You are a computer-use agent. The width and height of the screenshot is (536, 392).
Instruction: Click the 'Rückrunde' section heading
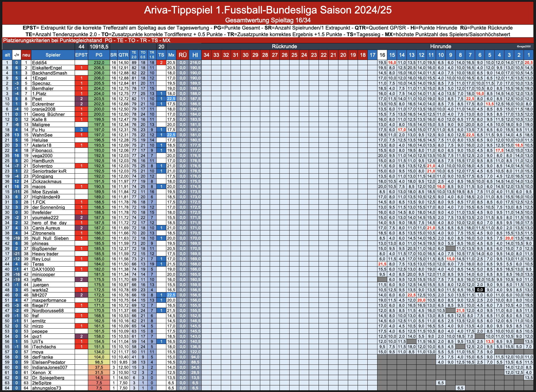click(x=284, y=46)
